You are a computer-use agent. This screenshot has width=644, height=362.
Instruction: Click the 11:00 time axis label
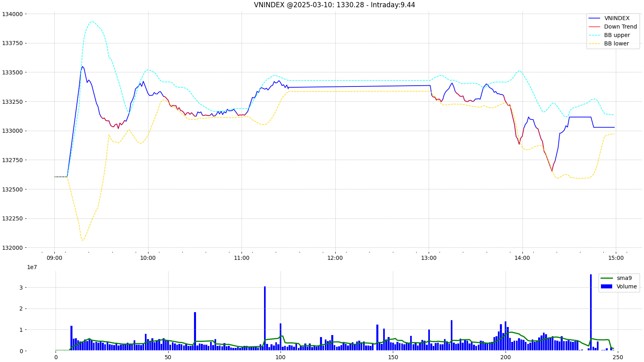(242, 258)
